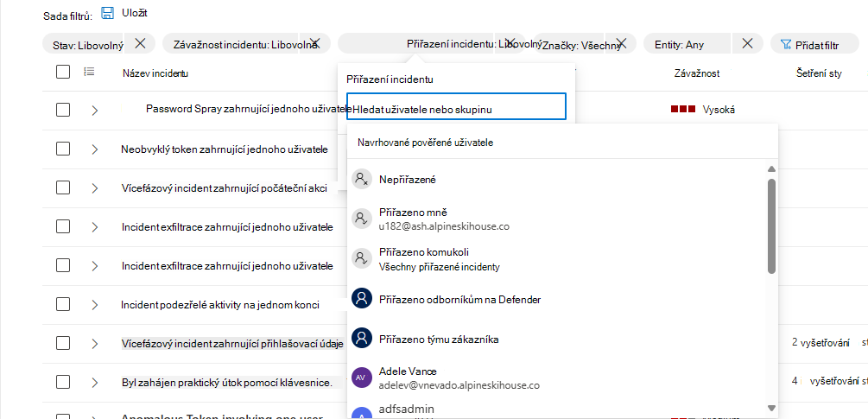868x419 pixels.
Task: Click the 4 vyšetřování cell
Action: [x=825, y=381]
